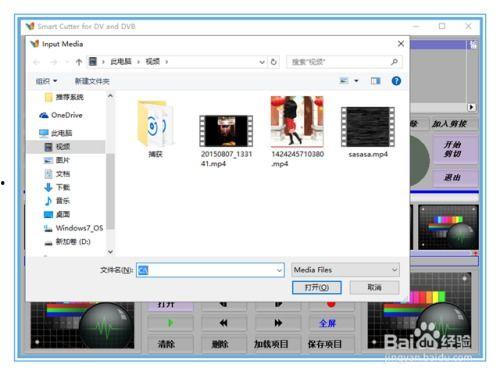This screenshot has width=500, height=375.
Task: Select video 20150807_133141.mp4 thumbnail
Action: tap(226, 131)
